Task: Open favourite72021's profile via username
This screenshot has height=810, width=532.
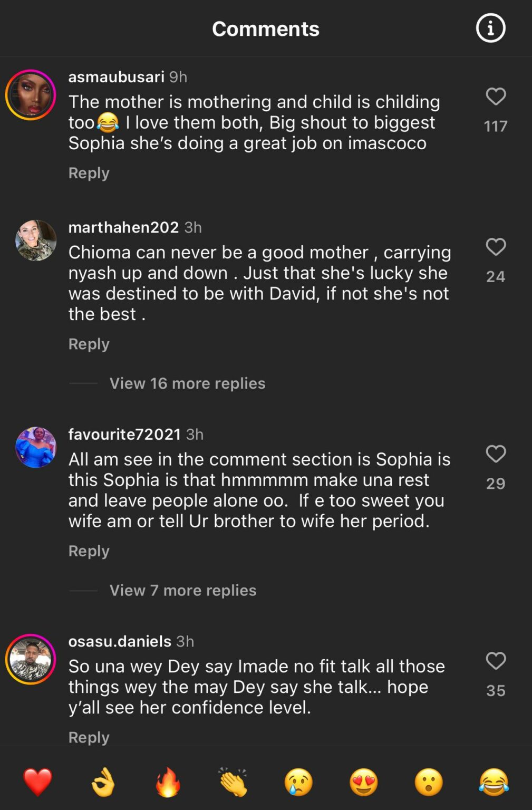Action: coord(124,434)
